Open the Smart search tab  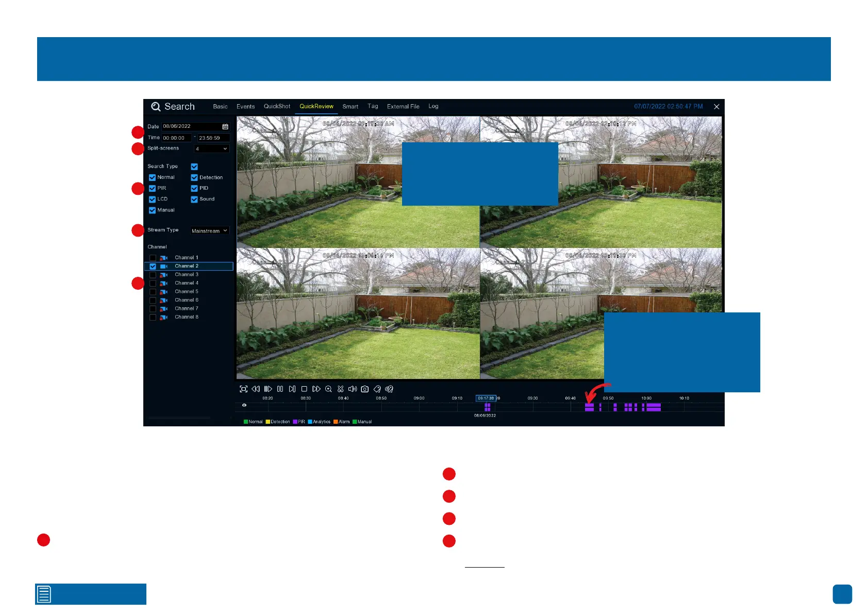[350, 107]
